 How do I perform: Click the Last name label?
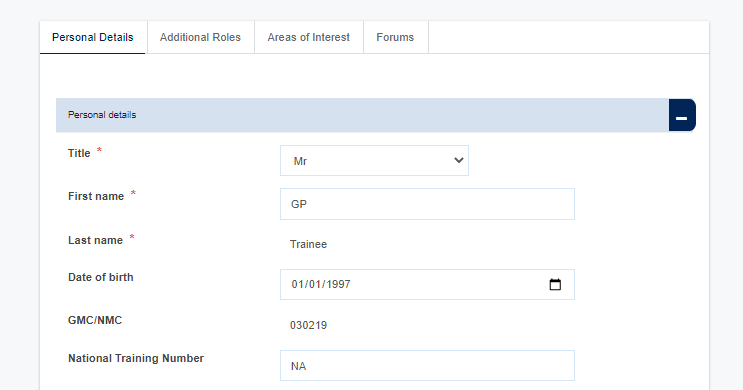pyautogui.click(x=95, y=241)
